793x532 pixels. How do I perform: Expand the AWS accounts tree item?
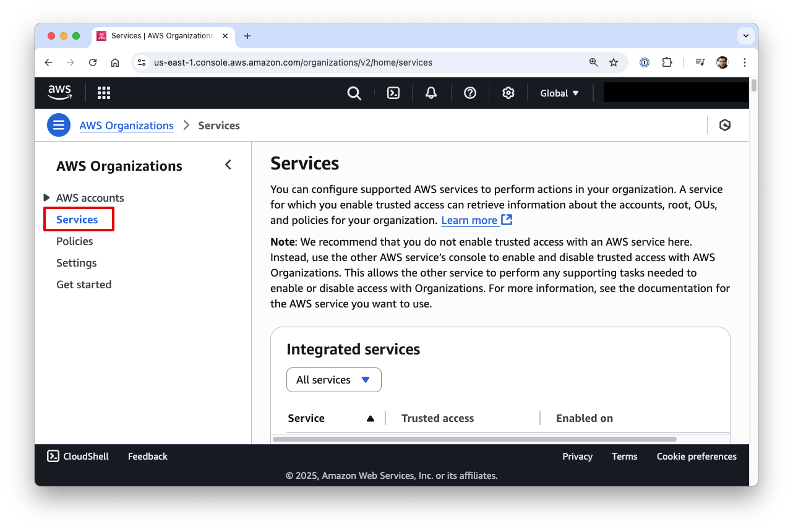(47, 198)
